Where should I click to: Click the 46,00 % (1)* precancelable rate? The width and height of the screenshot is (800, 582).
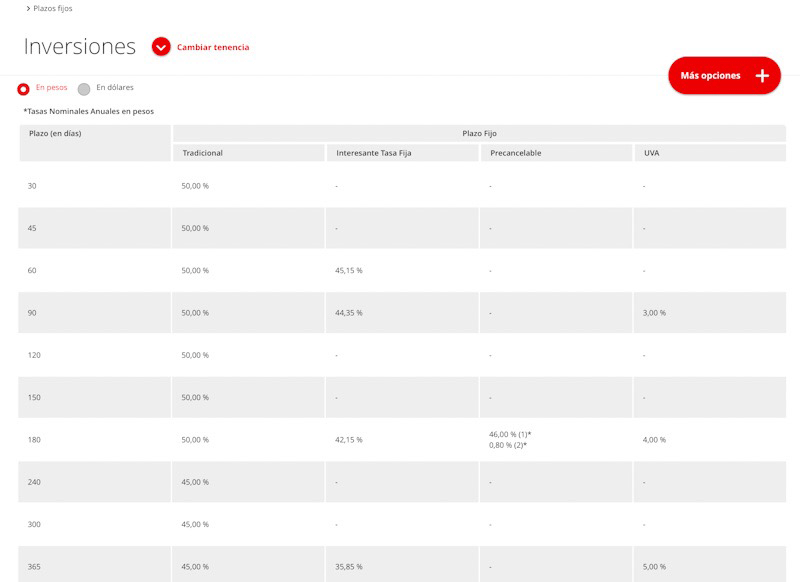510,434
